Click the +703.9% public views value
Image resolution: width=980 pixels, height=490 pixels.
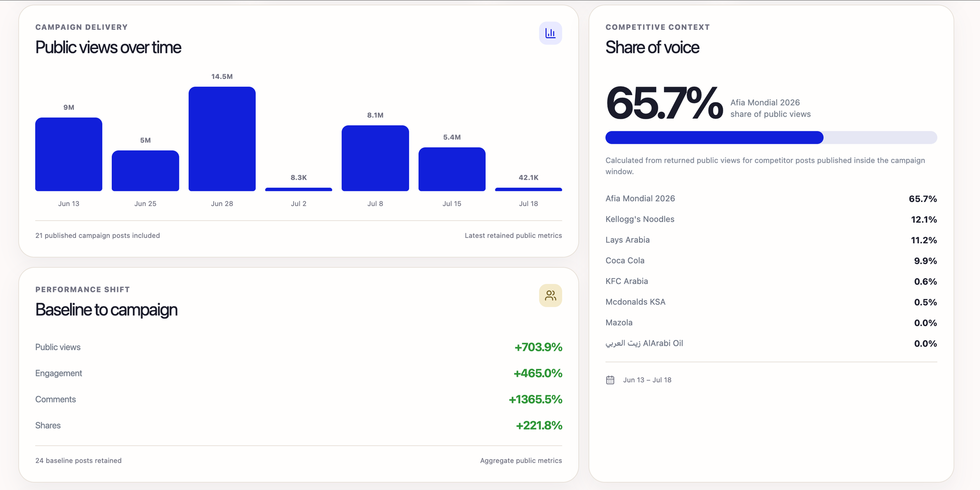pos(538,347)
